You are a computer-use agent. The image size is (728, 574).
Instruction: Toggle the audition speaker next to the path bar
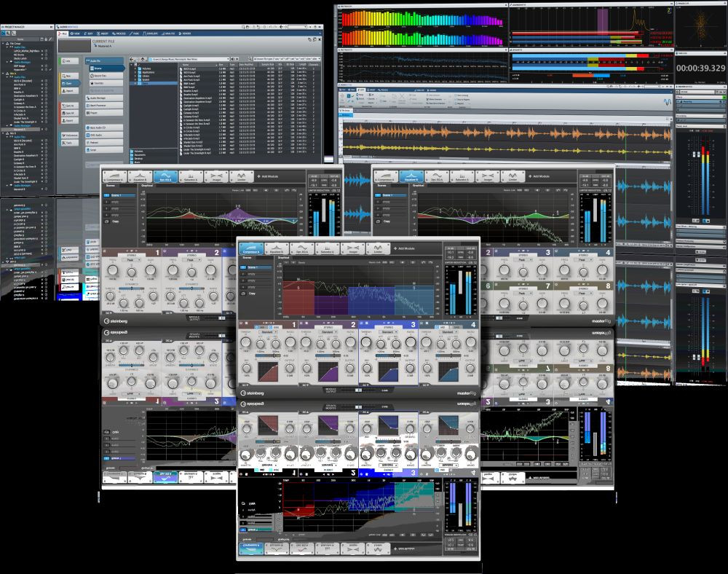[x=234, y=58]
